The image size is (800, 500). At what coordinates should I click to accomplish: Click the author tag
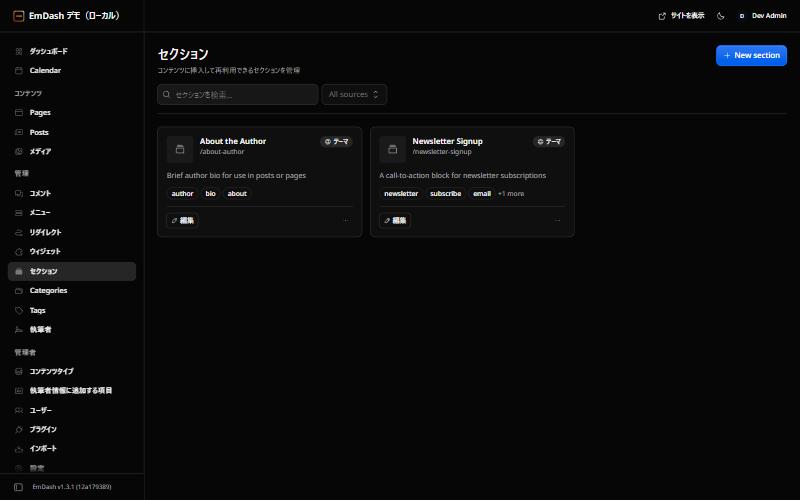pyautogui.click(x=182, y=194)
